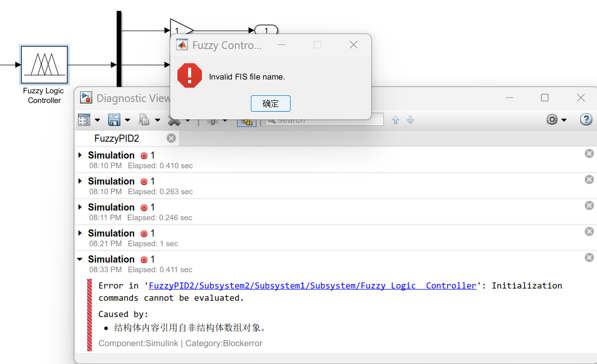
Task: Click MATLAB icon in Fuzzy Controller title bar
Action: click(x=182, y=45)
